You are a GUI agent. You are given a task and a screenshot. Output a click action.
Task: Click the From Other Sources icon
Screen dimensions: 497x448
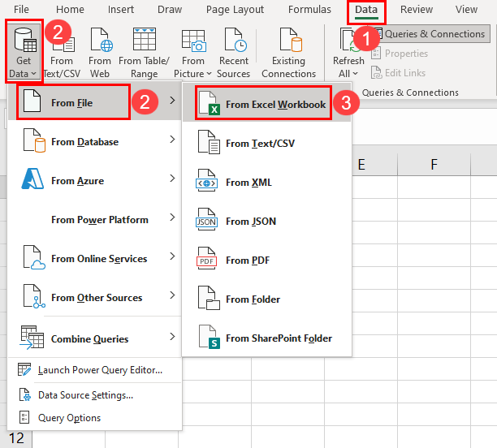34,296
